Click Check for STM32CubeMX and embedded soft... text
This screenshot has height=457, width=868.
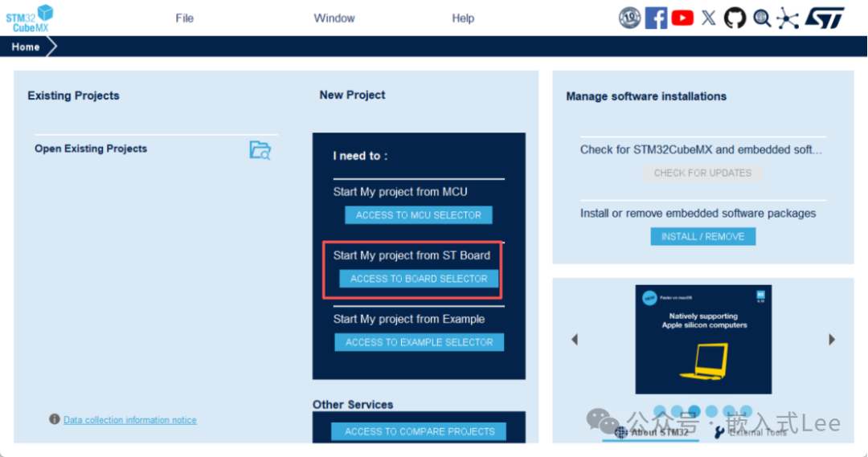(701, 150)
